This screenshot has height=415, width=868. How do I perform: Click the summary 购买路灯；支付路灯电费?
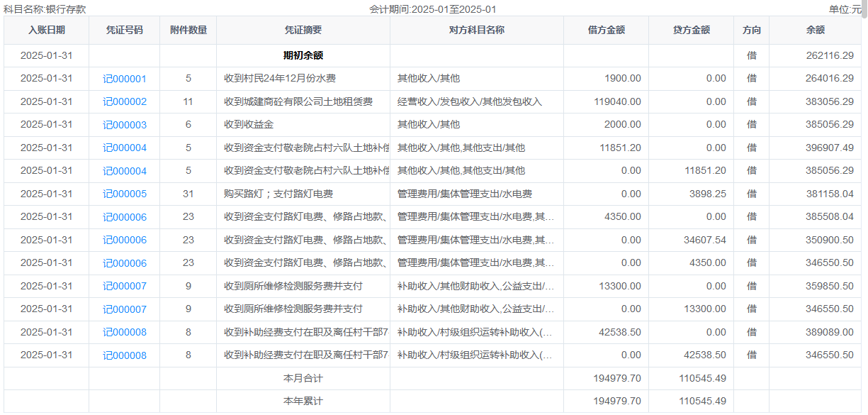click(x=278, y=194)
